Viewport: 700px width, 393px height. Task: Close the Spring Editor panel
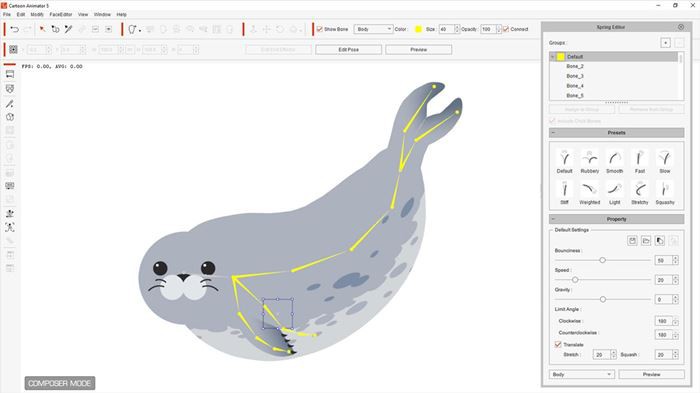(x=681, y=27)
